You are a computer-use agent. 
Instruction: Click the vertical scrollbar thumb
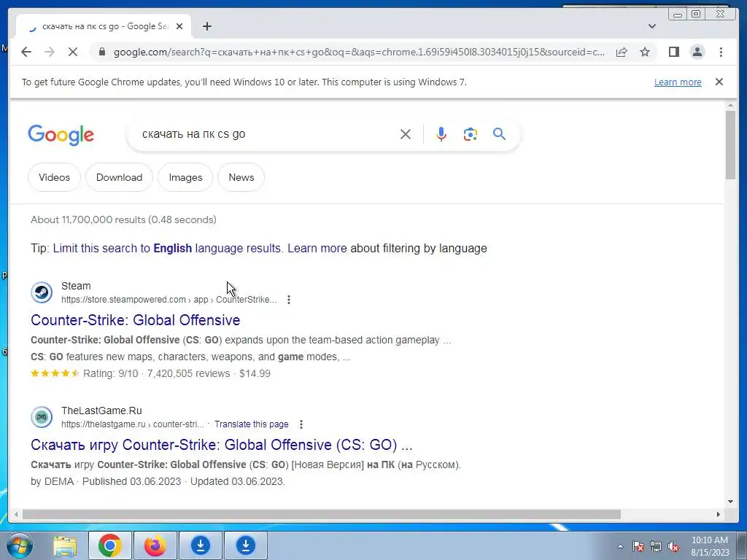730,145
